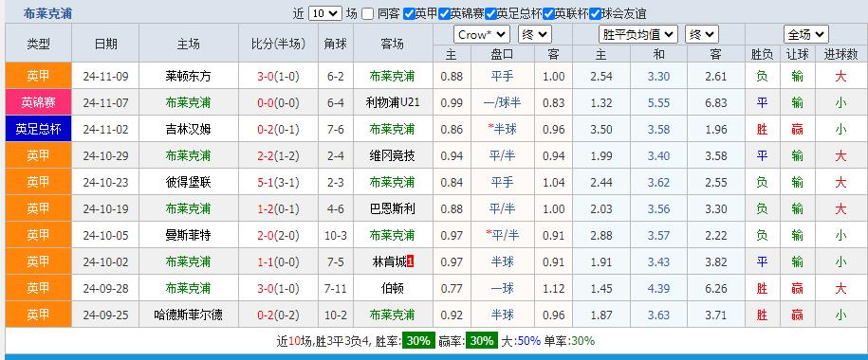This screenshot has height=360, width=868.
Task: Open the 终 dropdown next to 胜平负均值
Action: tap(701, 35)
